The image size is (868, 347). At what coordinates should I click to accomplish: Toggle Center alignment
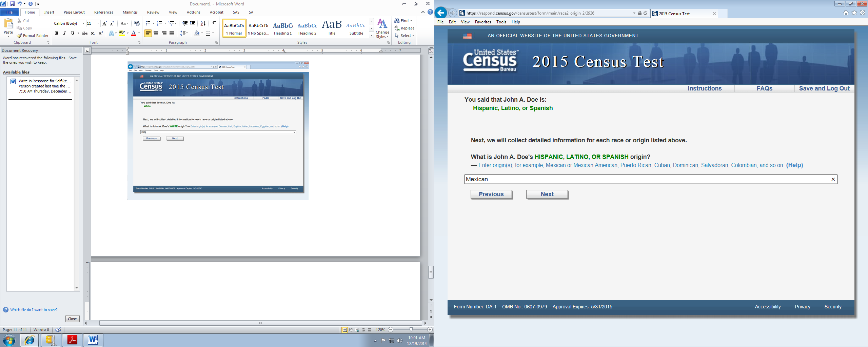(x=156, y=33)
